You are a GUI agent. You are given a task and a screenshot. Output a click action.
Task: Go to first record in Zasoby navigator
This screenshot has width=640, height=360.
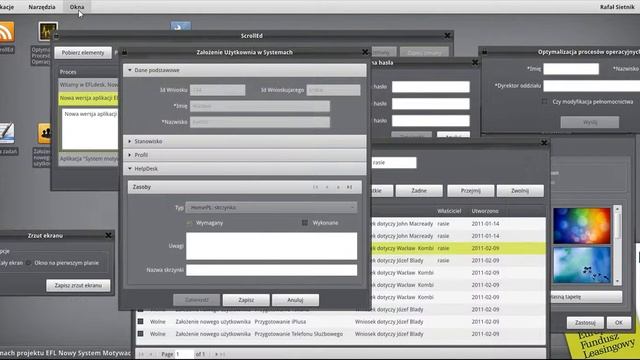pos(315,187)
